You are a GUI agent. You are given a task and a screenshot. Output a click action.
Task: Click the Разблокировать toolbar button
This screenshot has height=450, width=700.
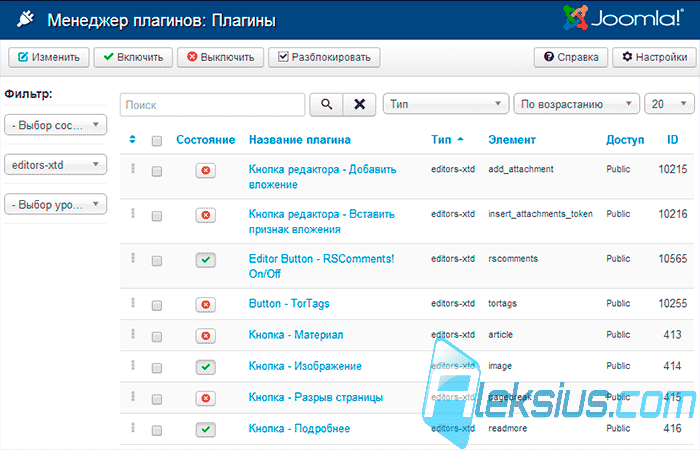pos(324,57)
